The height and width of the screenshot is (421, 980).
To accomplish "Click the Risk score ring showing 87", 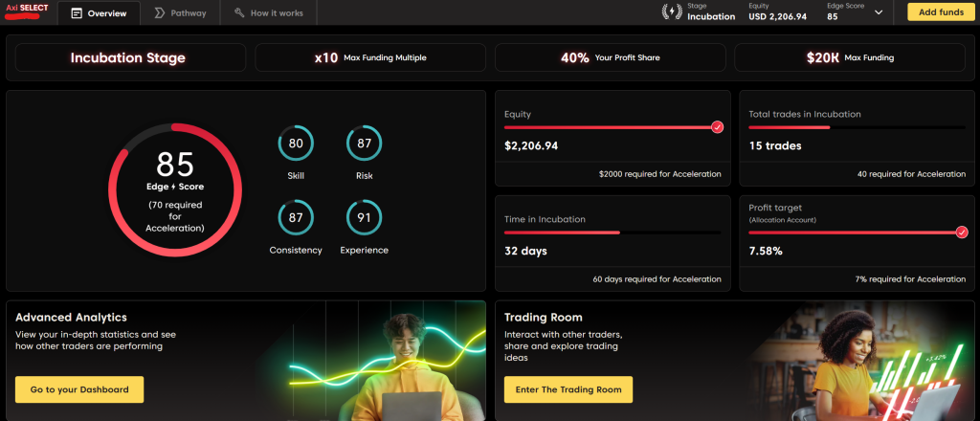I will coord(364,144).
